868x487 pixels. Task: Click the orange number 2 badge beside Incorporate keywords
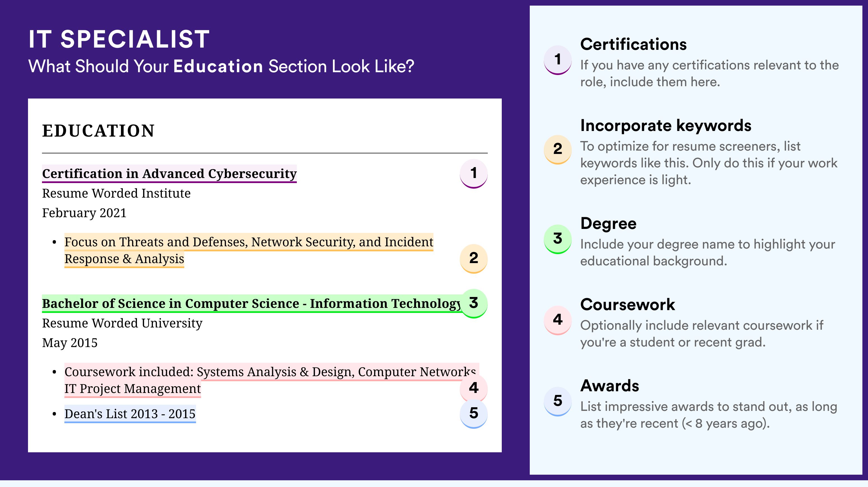[x=558, y=149]
